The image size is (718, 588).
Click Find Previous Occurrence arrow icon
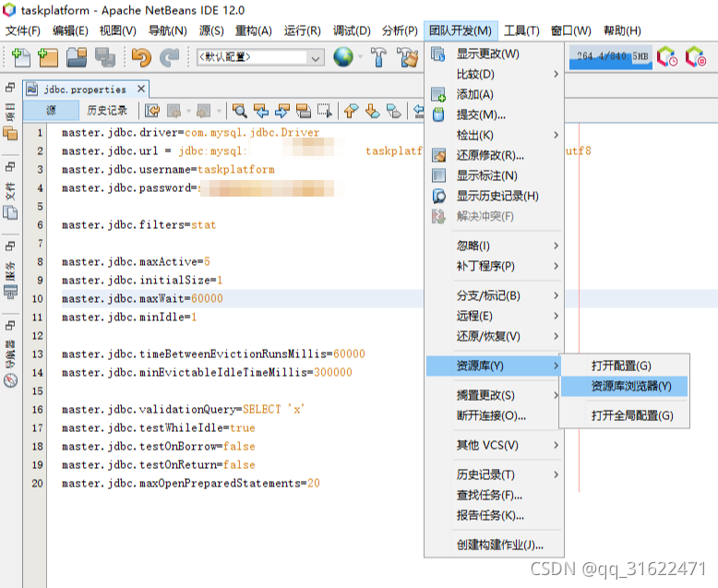pos(261,111)
